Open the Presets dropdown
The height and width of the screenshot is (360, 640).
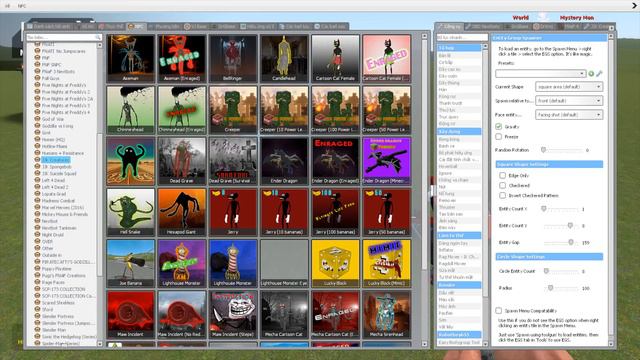click(541, 73)
